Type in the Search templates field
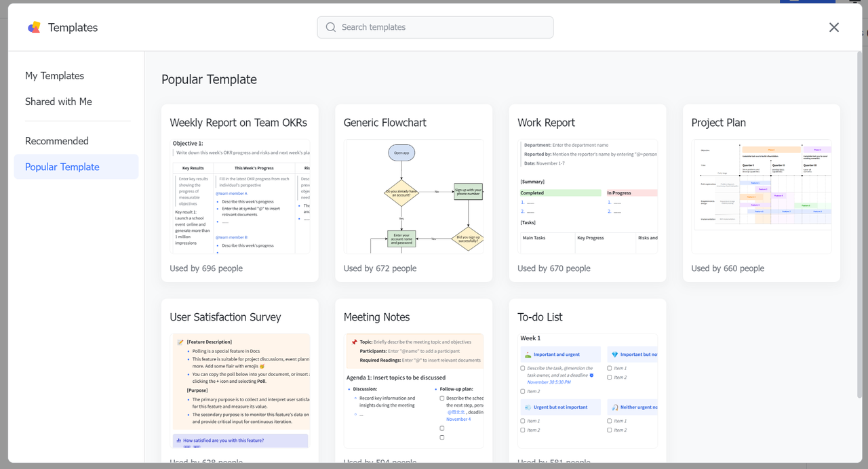Screen dimensions: 868x469 pyautogui.click(x=441, y=27)
